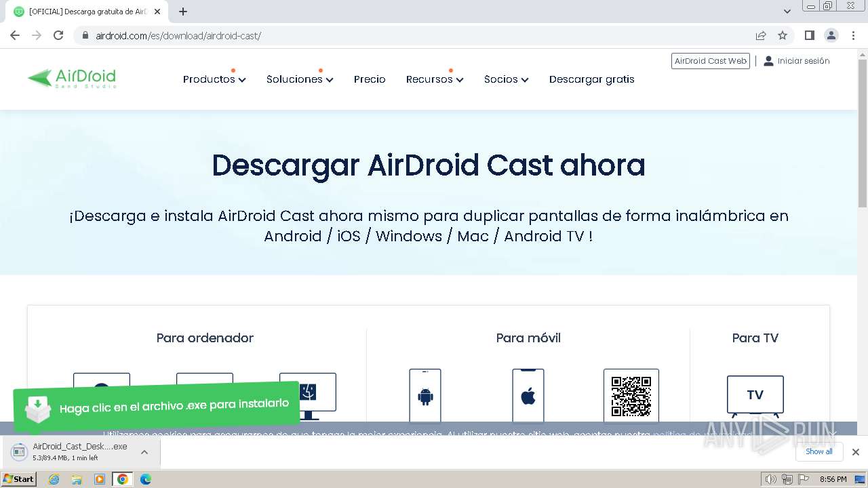Open Internet Explorer from taskbar

coord(54,479)
